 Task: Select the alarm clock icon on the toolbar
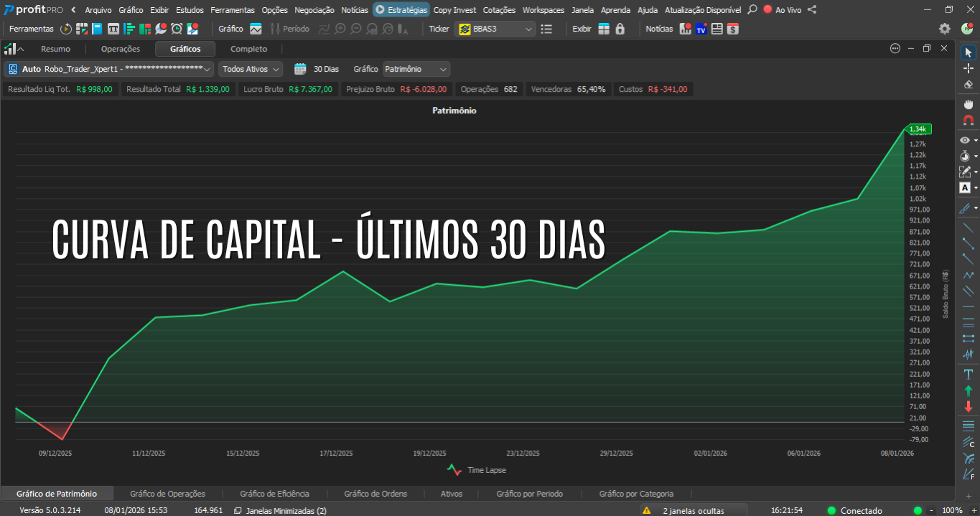(x=177, y=29)
